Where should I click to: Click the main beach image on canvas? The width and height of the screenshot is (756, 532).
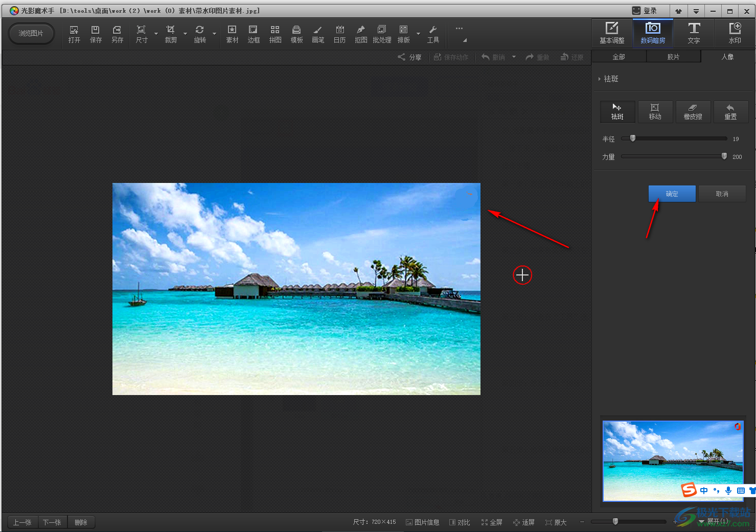tap(296, 289)
